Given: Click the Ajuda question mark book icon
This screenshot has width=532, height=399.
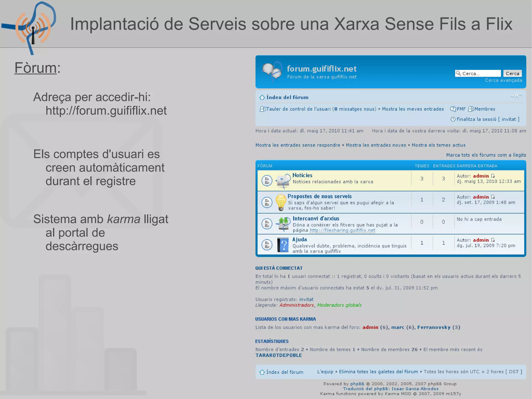Looking at the screenshot, I should point(283,245).
